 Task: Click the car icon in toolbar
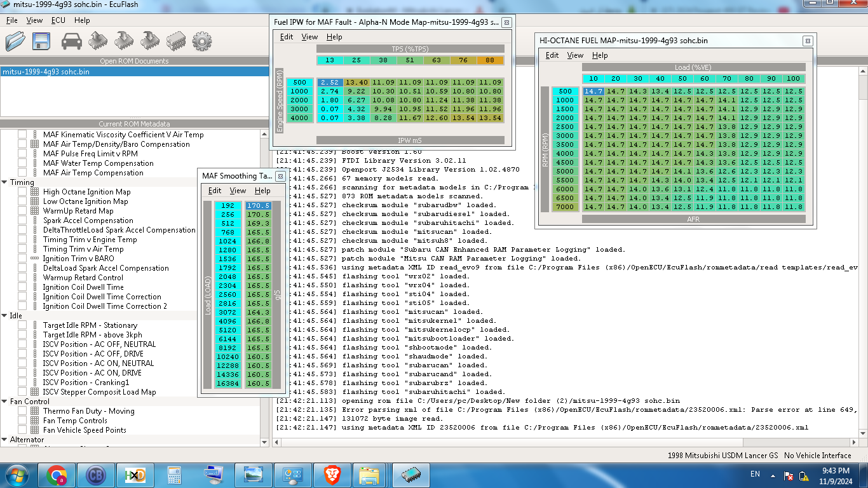click(71, 41)
